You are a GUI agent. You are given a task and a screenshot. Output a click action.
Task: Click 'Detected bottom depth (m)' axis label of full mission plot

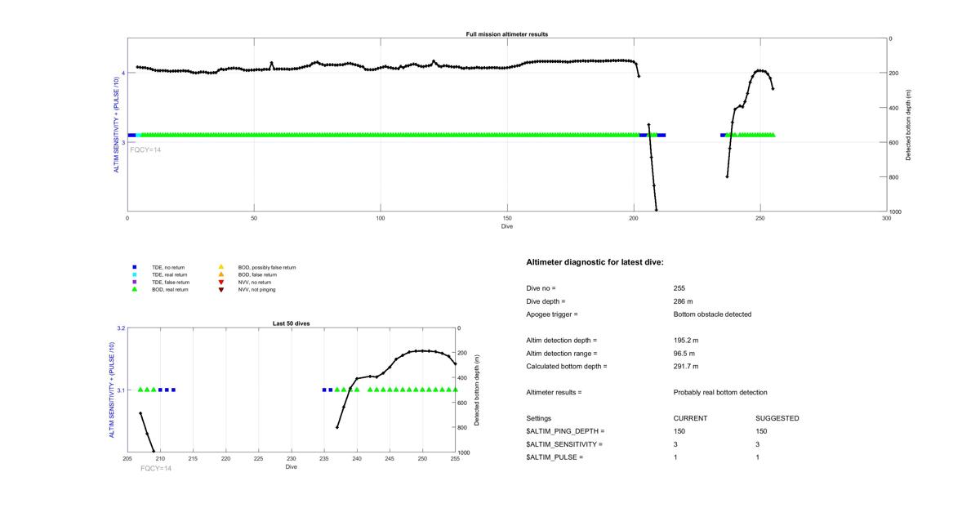[x=908, y=124]
